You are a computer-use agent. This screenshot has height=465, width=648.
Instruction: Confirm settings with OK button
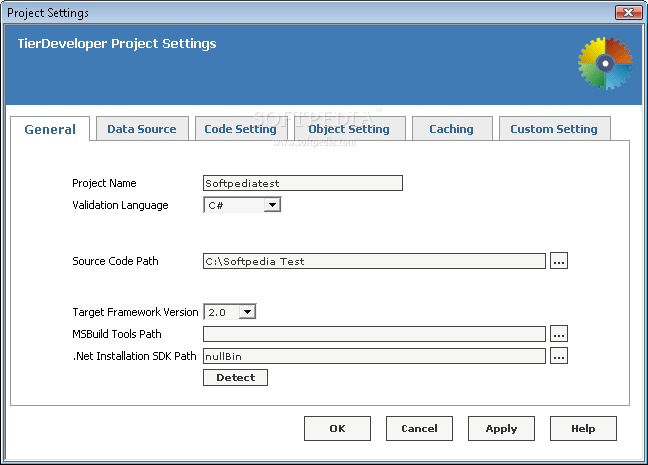click(x=337, y=429)
